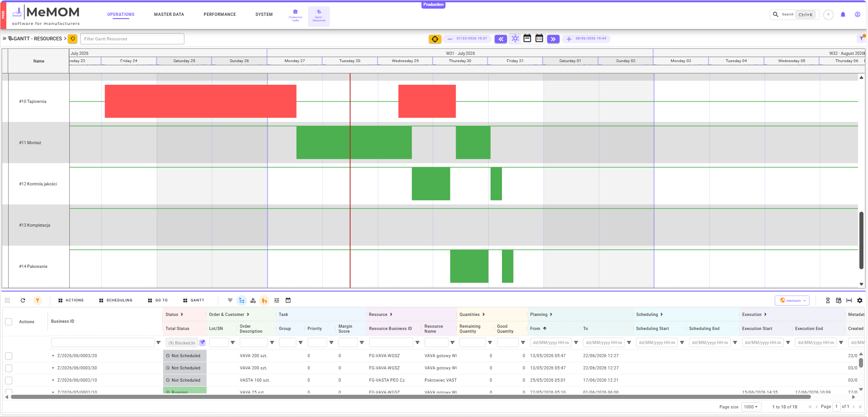The width and height of the screenshot is (868, 417).
Task: Open Gantt filter funnel at top right
Action: click(x=861, y=39)
